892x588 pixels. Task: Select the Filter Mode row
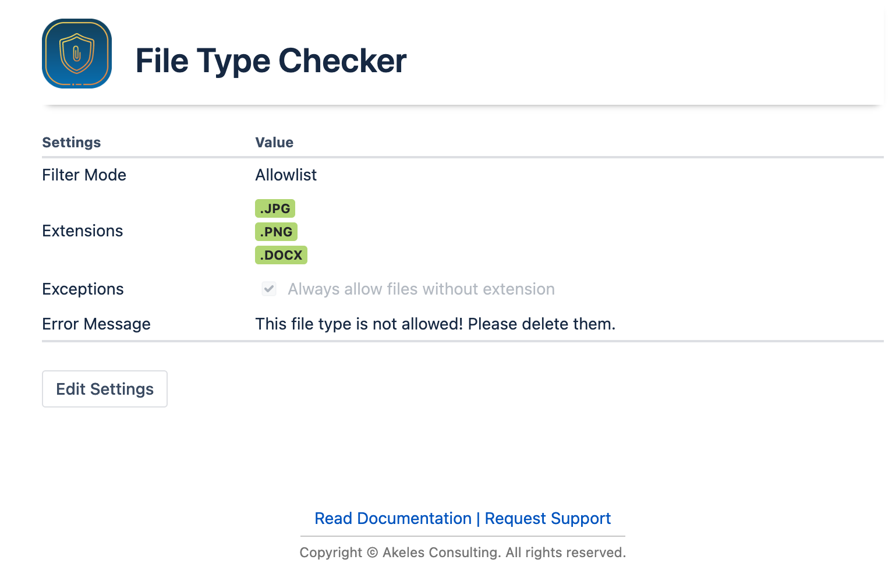[x=84, y=175]
